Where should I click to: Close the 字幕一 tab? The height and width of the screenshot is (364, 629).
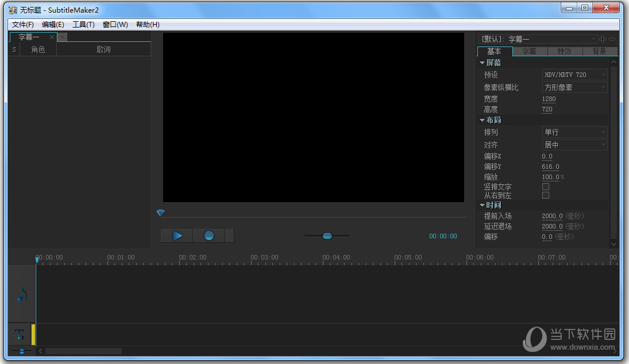(x=52, y=37)
